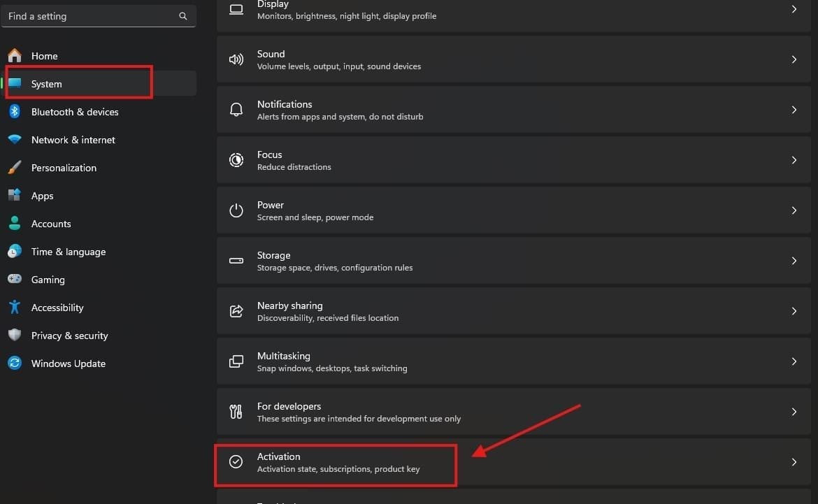Click text 'Volume levels, output, input, sound devices'
818x504 pixels.
click(338, 66)
